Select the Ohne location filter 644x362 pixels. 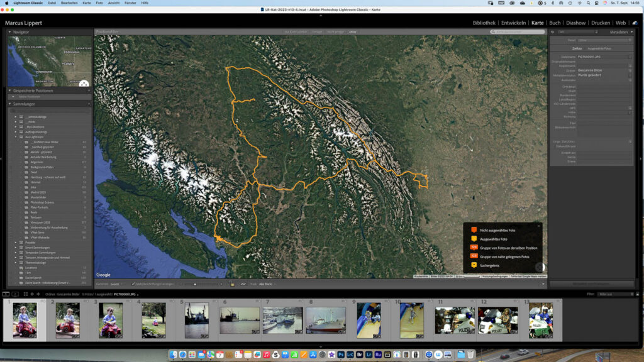click(x=353, y=32)
